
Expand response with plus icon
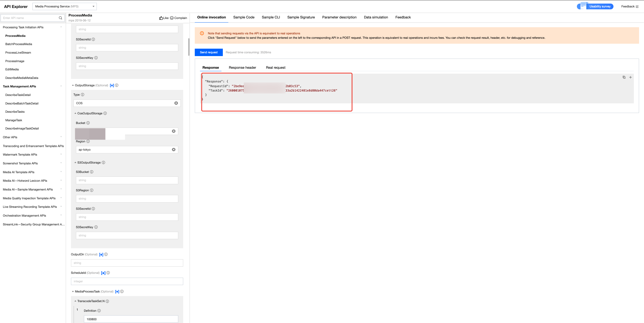[x=630, y=78]
